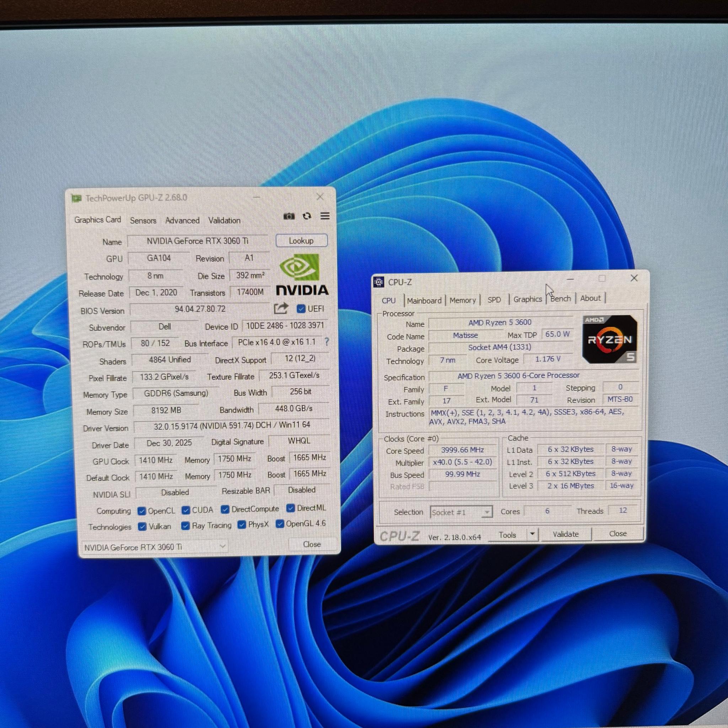
Task: Click the Memory Type value GDDR6 (Samsung)
Action: pos(176,394)
